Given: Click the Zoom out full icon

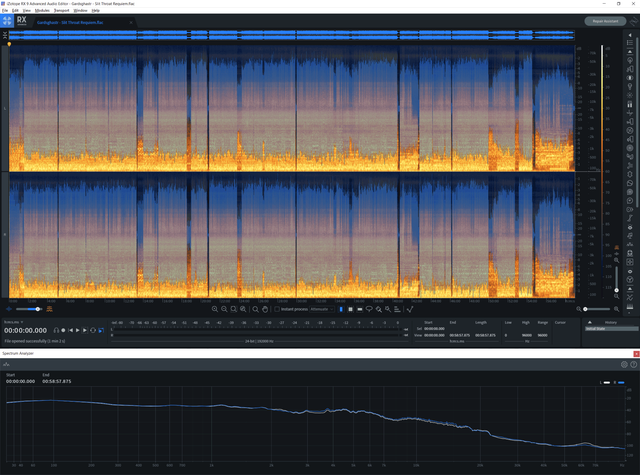Looking at the screenshot, I should pos(243,309).
